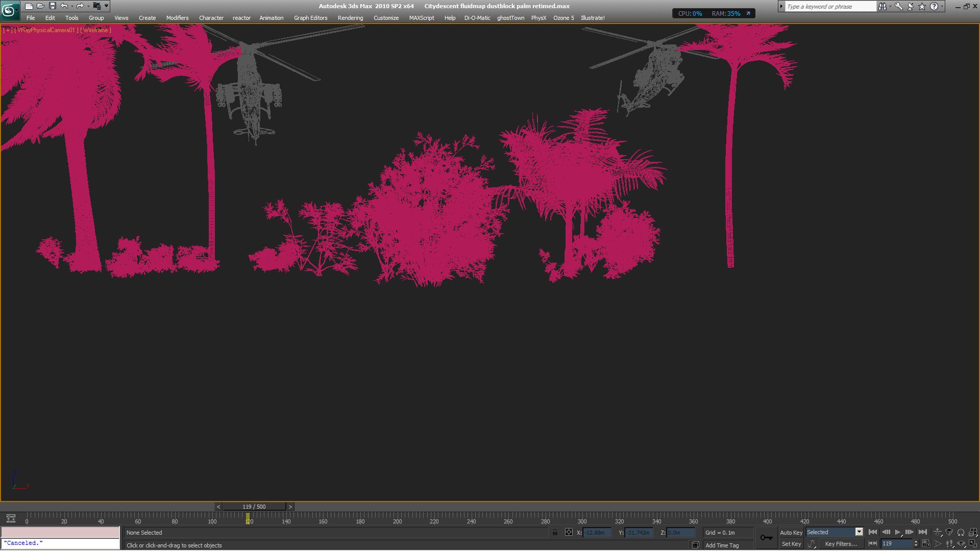Open the Selected key filter dropdown
The height and width of the screenshot is (551, 980).
click(859, 532)
